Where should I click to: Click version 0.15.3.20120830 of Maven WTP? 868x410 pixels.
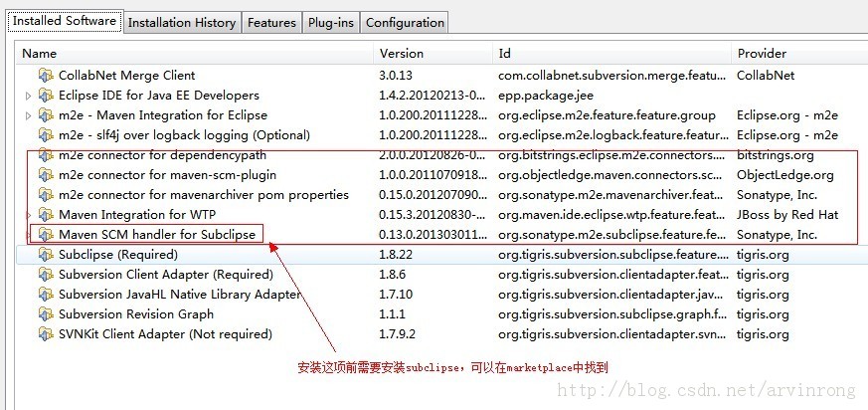pyautogui.click(x=434, y=215)
